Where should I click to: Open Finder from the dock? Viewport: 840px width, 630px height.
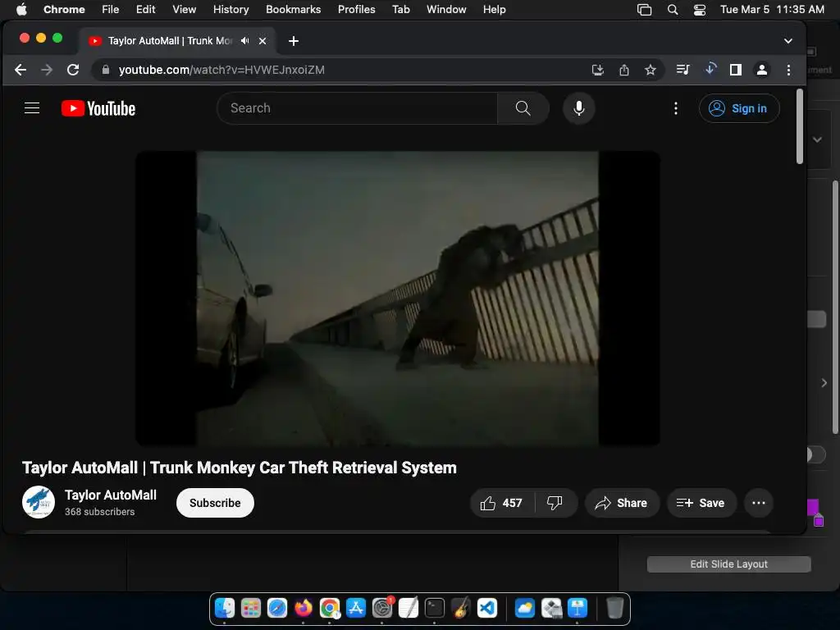(225, 608)
